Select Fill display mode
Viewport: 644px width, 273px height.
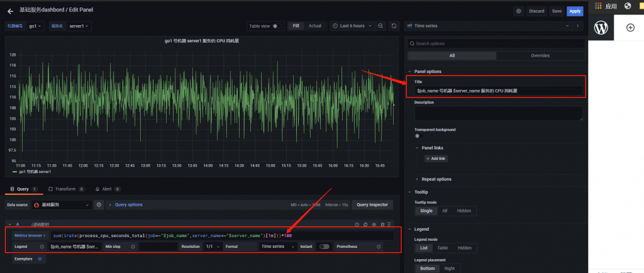point(296,26)
